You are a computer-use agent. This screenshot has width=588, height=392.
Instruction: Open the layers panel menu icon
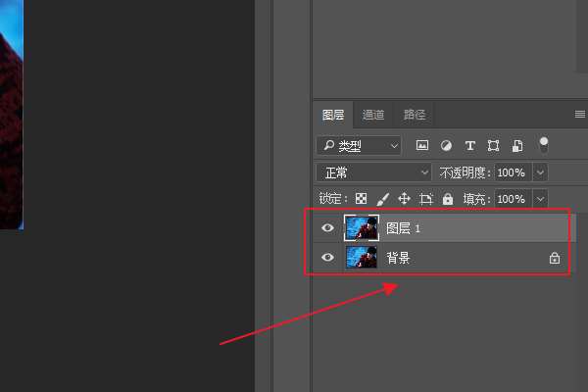pyautogui.click(x=580, y=114)
